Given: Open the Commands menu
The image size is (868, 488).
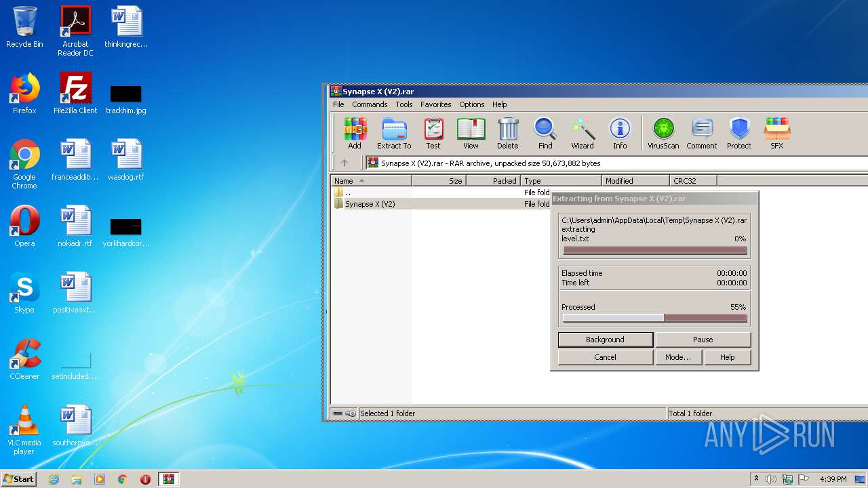Looking at the screenshot, I should 370,104.
